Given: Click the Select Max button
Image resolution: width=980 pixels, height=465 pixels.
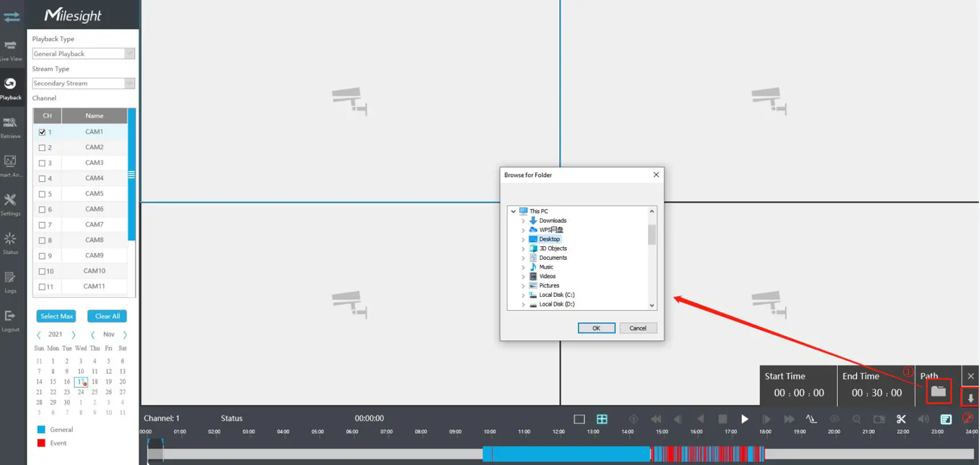Looking at the screenshot, I should click(x=57, y=316).
